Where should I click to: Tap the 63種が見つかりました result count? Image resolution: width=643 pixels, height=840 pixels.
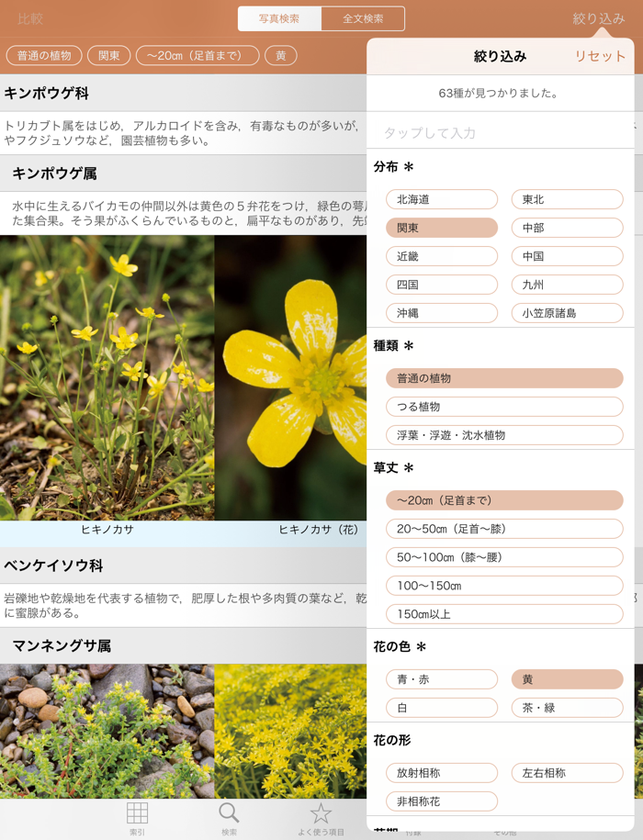point(498,94)
